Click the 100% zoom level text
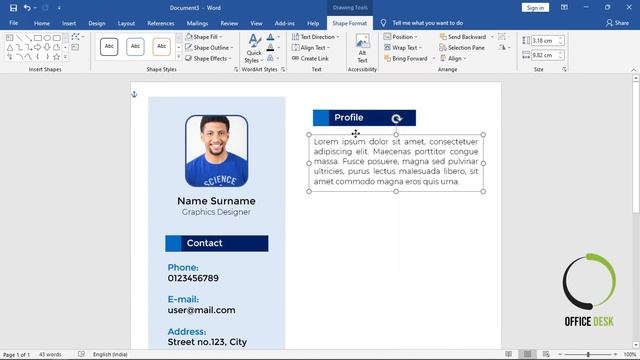The height and width of the screenshot is (360, 640). click(x=630, y=354)
